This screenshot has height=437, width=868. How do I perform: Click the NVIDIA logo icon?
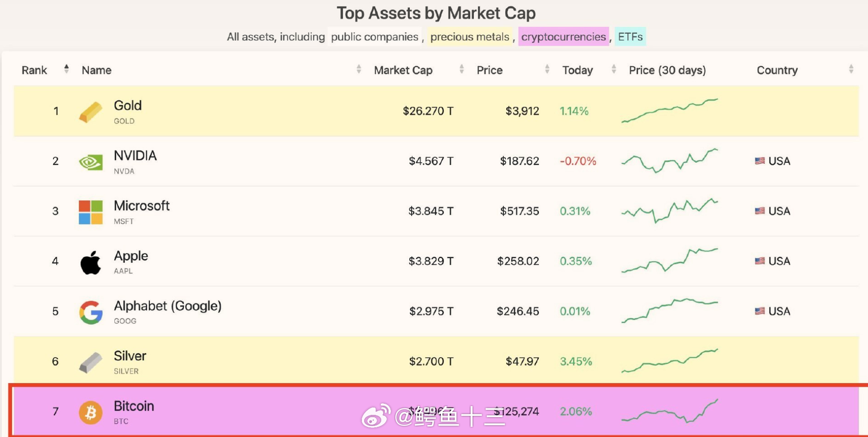coord(90,162)
